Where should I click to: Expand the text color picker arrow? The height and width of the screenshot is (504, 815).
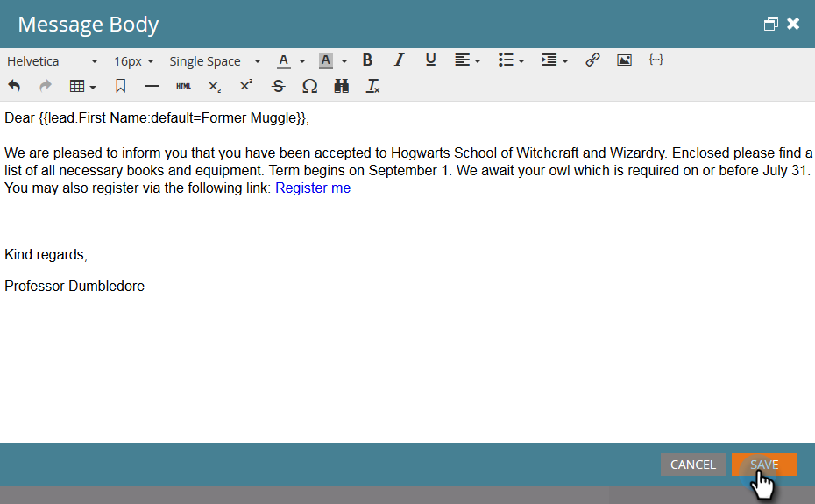pos(302,61)
